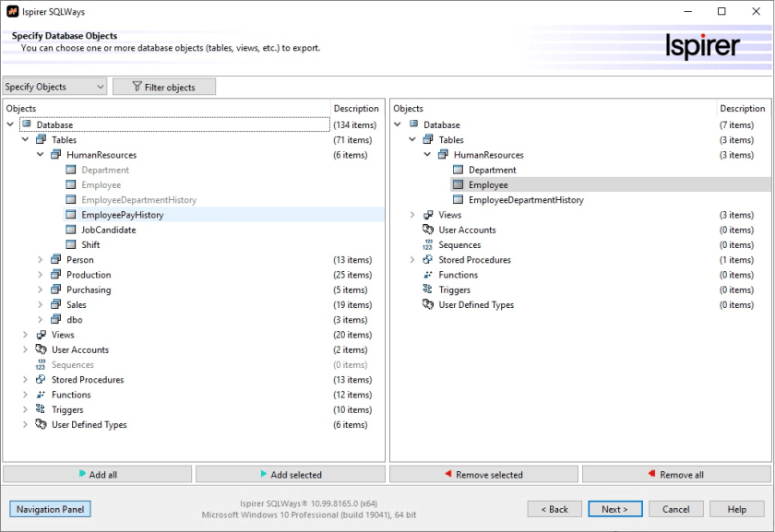Image resolution: width=775 pixels, height=532 pixels.
Task: Expand the Production schema node
Action: [40, 275]
